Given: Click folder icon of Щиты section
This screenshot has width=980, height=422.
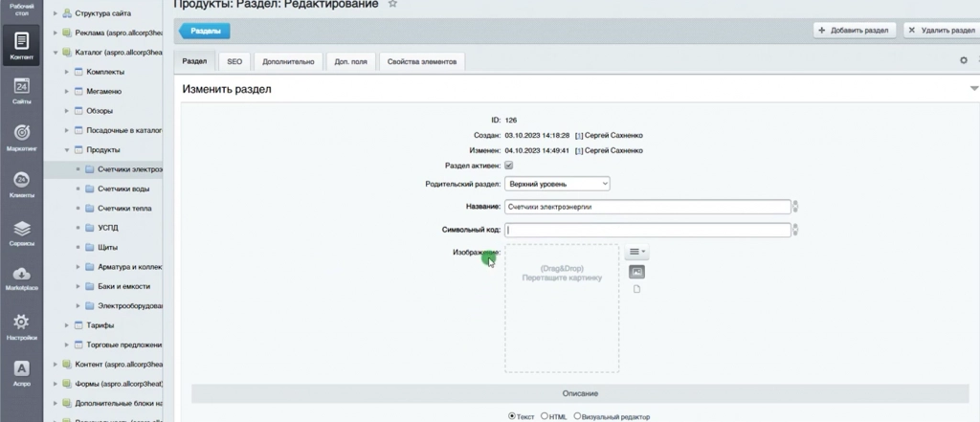Looking at the screenshot, I should click(x=89, y=247).
